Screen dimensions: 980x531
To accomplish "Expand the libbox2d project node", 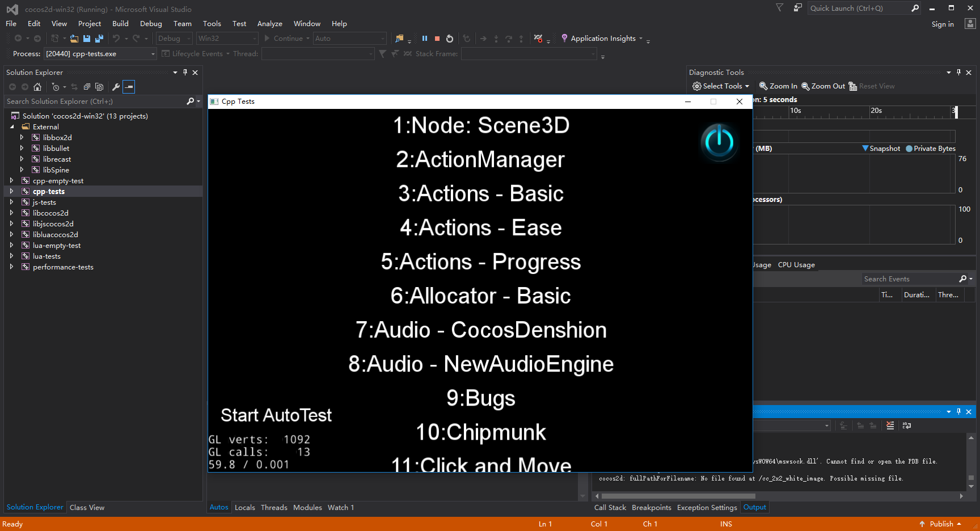I will [x=22, y=137].
